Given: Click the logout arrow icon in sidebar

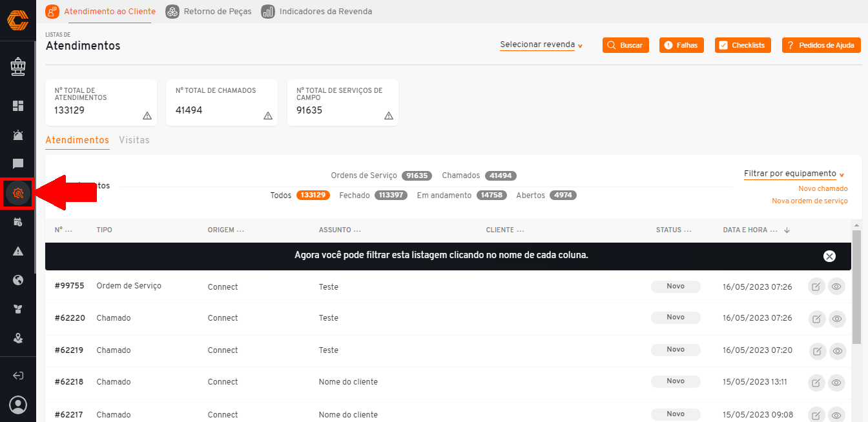Looking at the screenshot, I should click(x=18, y=376).
